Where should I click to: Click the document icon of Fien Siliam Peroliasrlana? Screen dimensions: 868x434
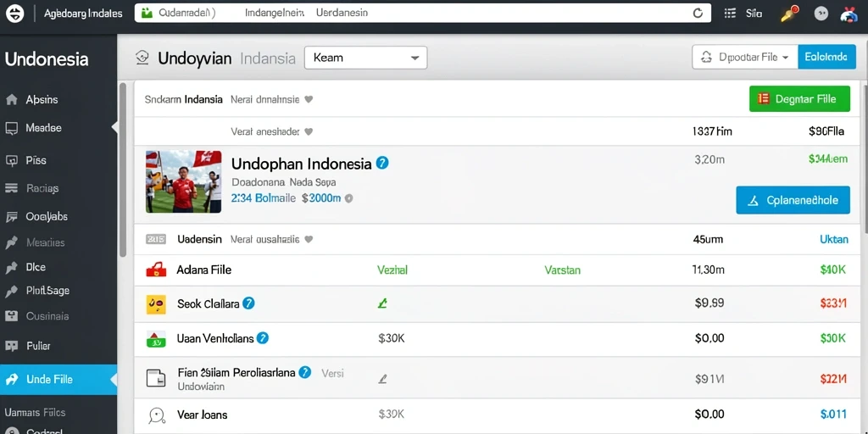(x=156, y=378)
